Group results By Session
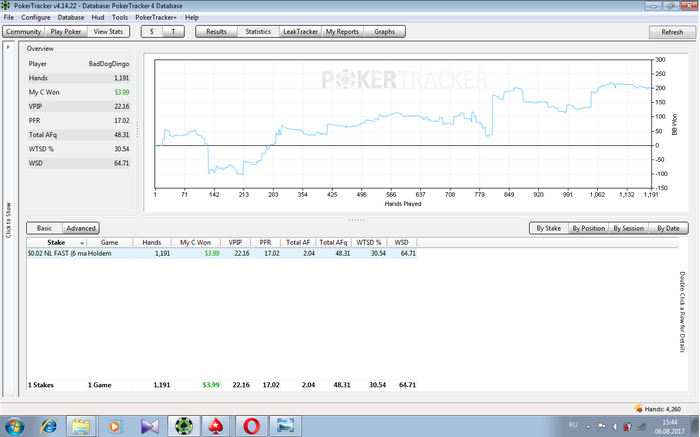This screenshot has height=437, width=700. (628, 228)
